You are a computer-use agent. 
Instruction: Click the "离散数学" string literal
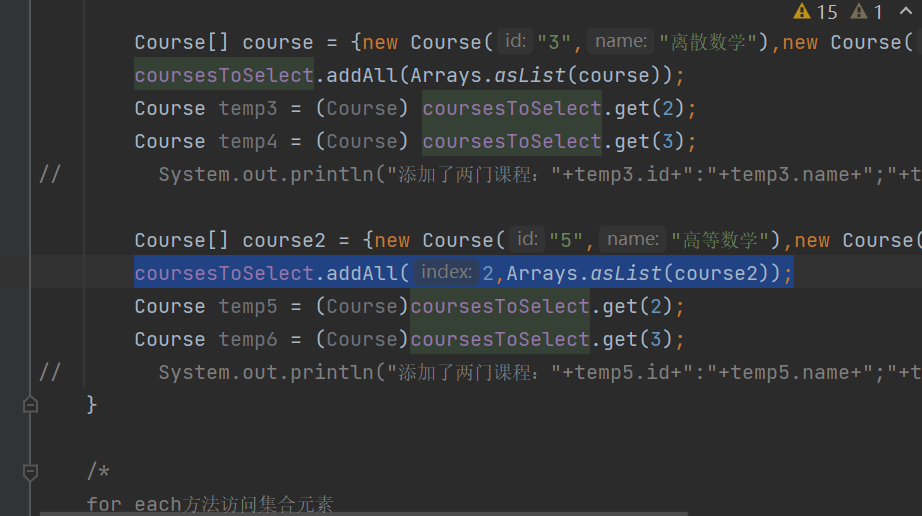coord(711,42)
